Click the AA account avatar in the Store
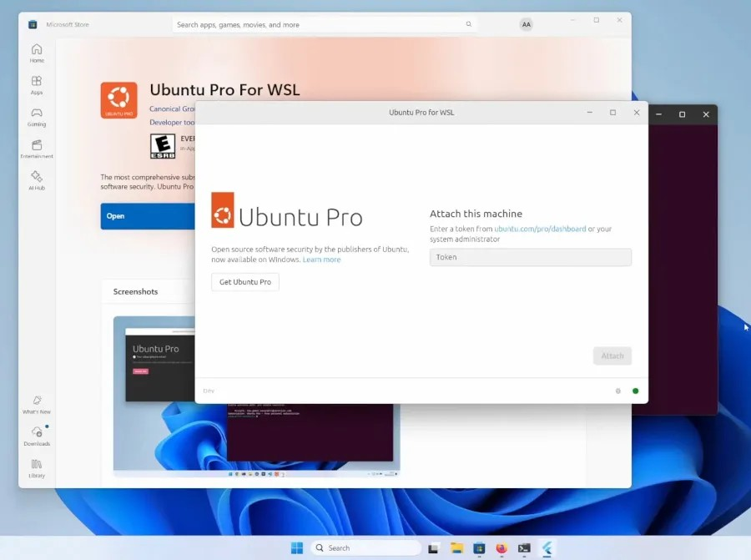This screenshot has width=751, height=560. click(x=527, y=24)
